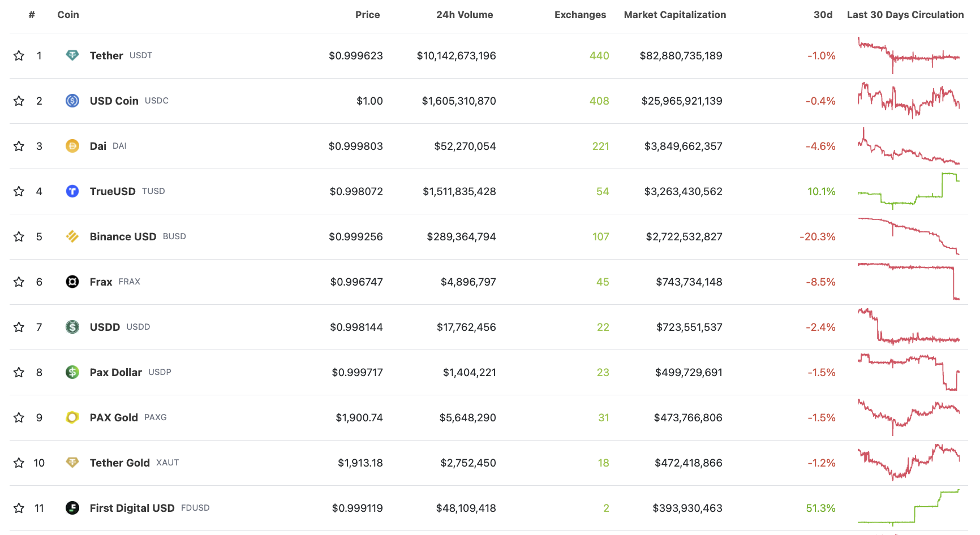Open the TrueUSD coin link

[x=113, y=191]
